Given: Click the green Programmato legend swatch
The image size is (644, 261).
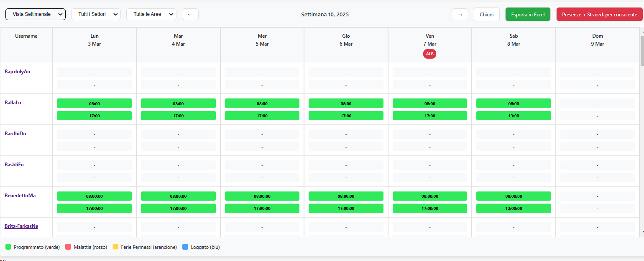Looking at the screenshot, I should [x=8, y=247].
